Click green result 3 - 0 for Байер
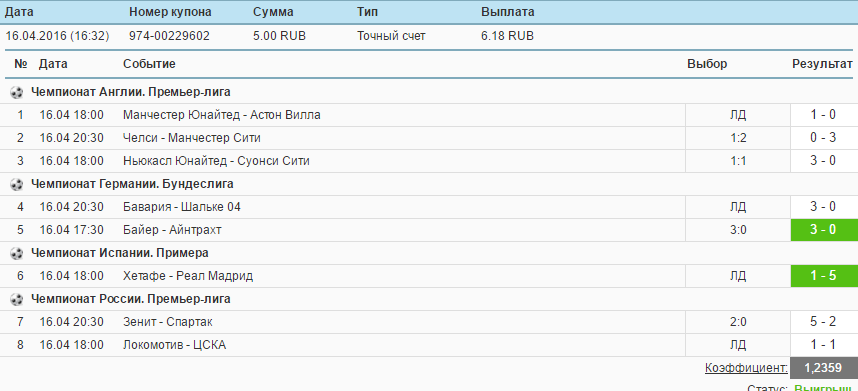The height and width of the screenshot is (391, 858). pyautogui.click(x=824, y=230)
